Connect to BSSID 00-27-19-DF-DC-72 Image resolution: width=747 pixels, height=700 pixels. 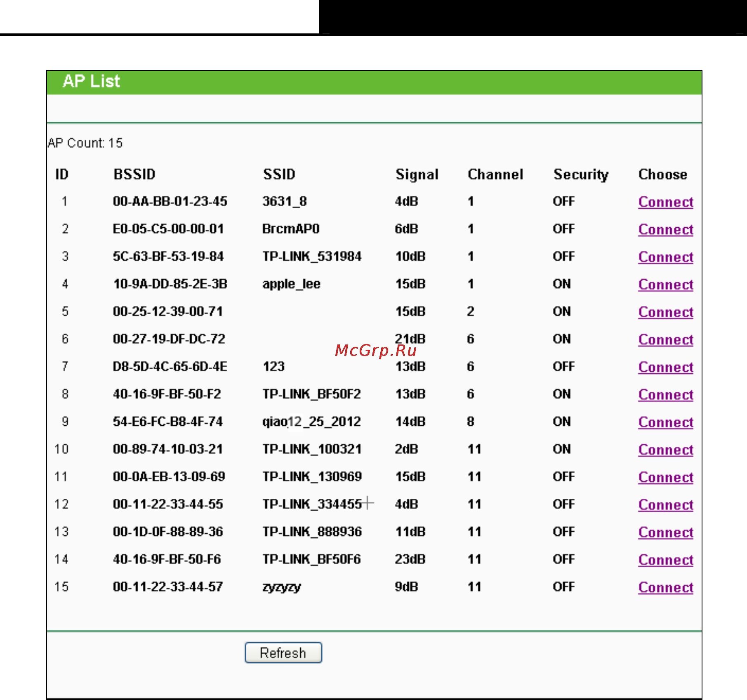click(666, 340)
